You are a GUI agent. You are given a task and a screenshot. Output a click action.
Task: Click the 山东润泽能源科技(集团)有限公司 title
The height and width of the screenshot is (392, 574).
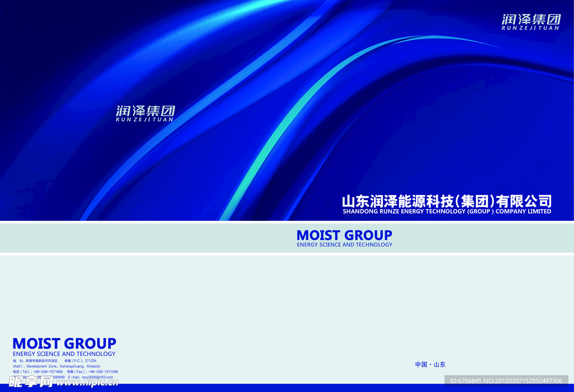pos(447,201)
